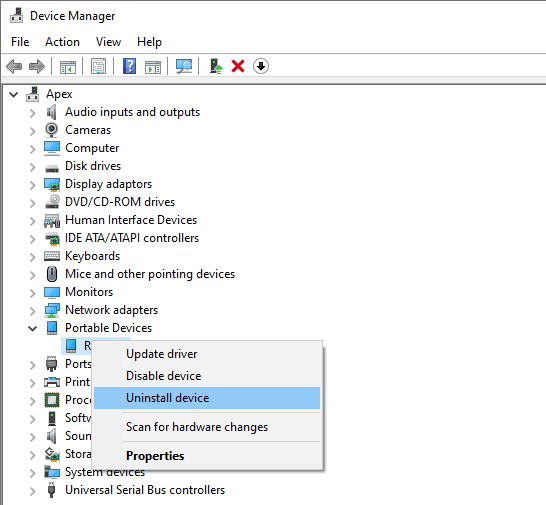Click the blue Help question-mark icon
This screenshot has width=546, height=505.
pos(129,66)
